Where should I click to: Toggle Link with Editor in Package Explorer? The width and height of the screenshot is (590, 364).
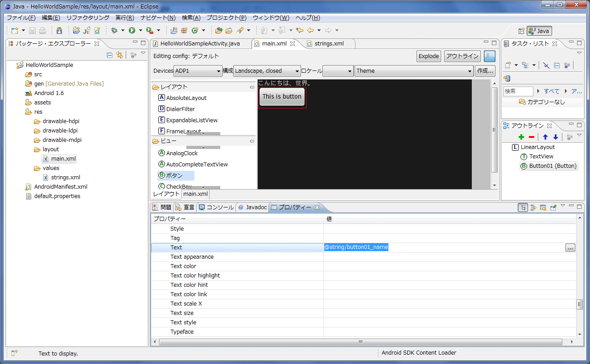tap(120, 55)
